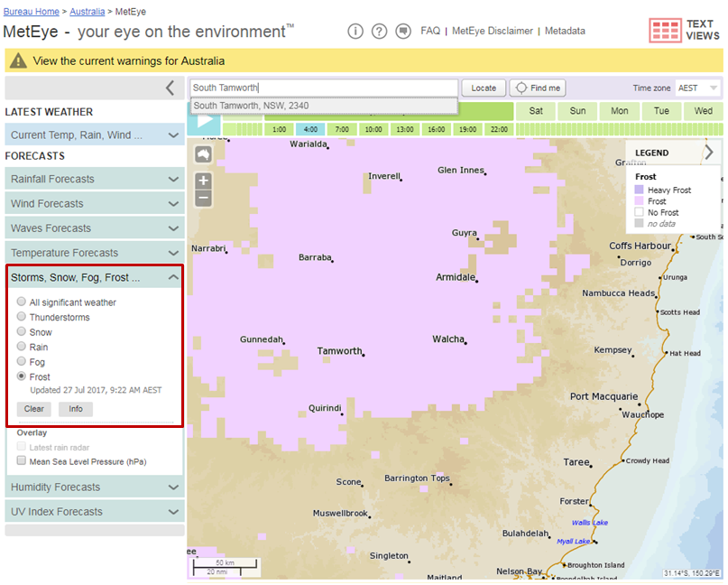
Task: Expand Humidity Forecasts section
Action: coord(95,487)
